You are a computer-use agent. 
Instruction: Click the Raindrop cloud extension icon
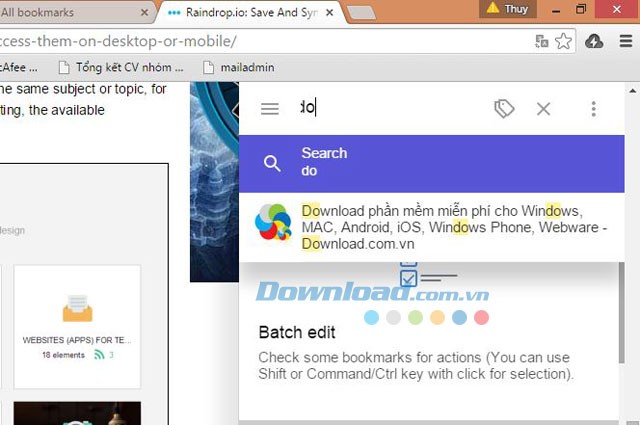tap(593, 41)
